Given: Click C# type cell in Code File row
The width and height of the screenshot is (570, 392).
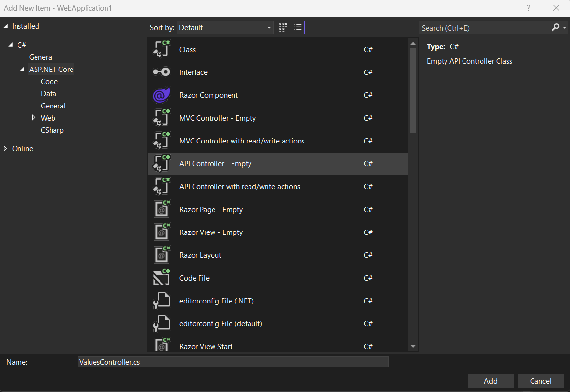Looking at the screenshot, I should tap(368, 278).
